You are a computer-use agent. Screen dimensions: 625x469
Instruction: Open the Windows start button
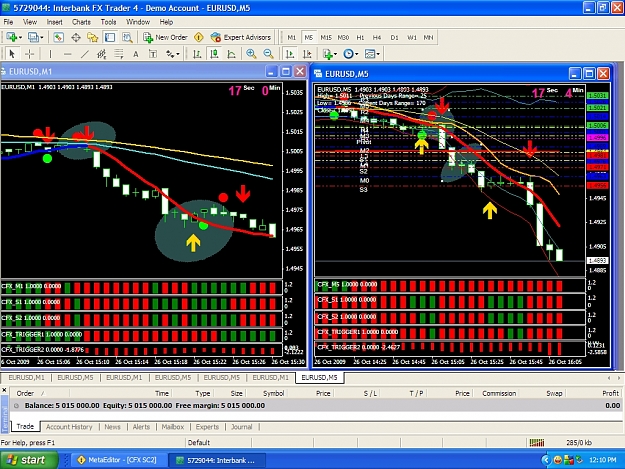pyautogui.click(x=29, y=460)
